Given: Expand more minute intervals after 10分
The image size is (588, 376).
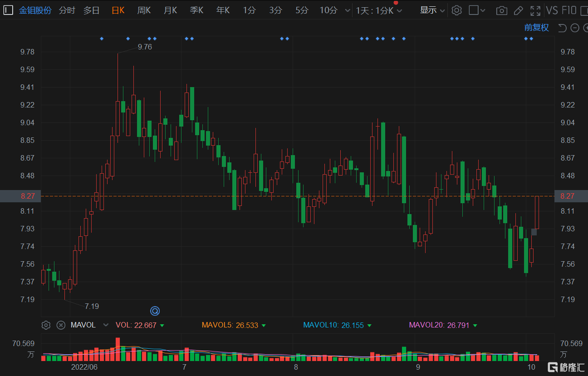Looking at the screenshot, I should [348, 10].
